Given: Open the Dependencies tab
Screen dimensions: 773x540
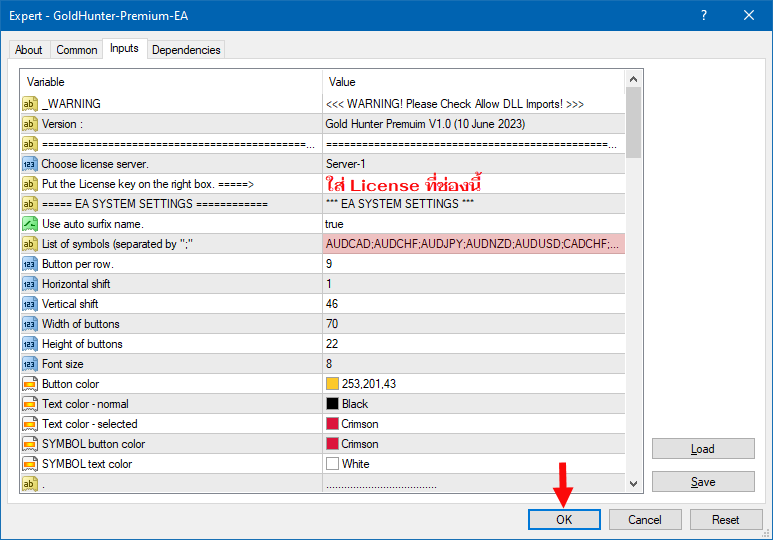Looking at the screenshot, I should click(x=186, y=50).
